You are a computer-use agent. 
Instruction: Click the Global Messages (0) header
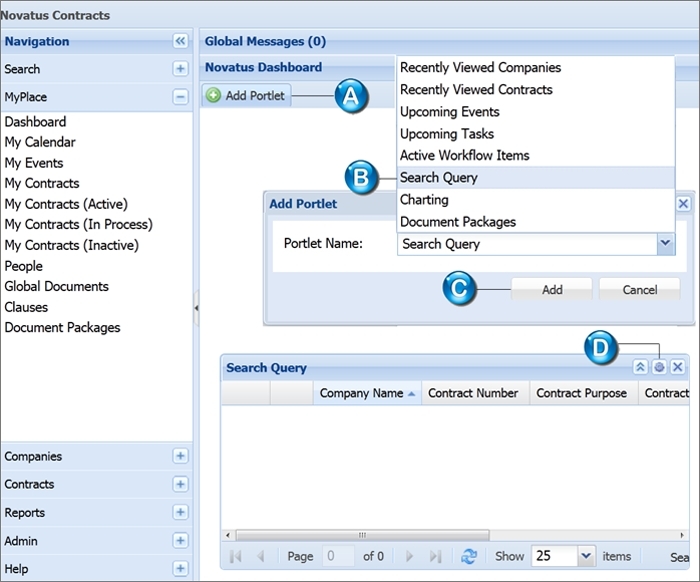point(265,41)
